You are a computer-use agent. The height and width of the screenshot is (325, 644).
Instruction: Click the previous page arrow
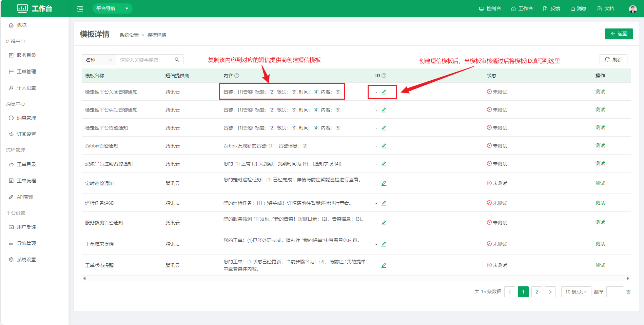click(510, 292)
